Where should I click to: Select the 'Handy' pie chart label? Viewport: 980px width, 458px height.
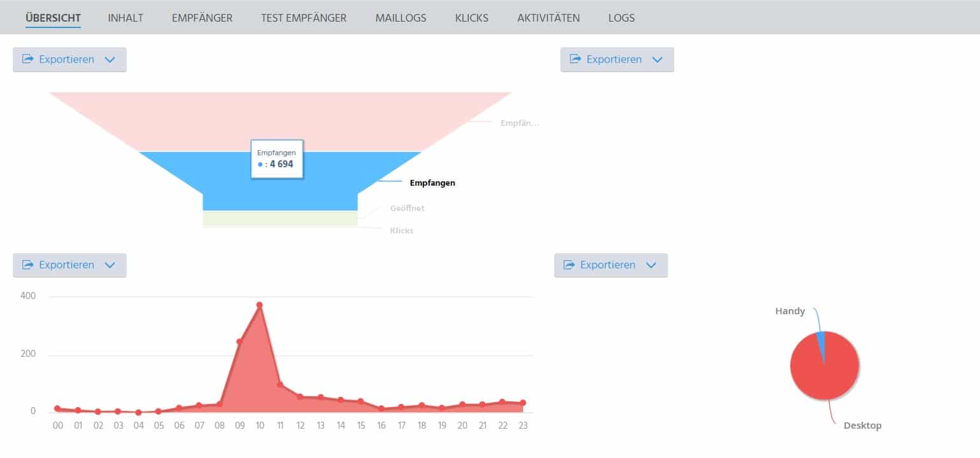pyautogui.click(x=790, y=311)
